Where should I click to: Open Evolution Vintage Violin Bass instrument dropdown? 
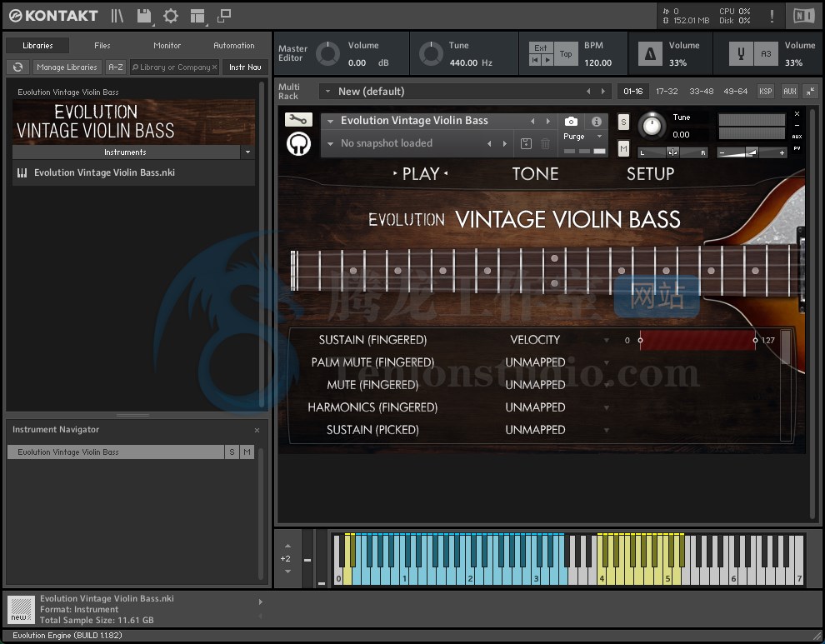[331, 121]
